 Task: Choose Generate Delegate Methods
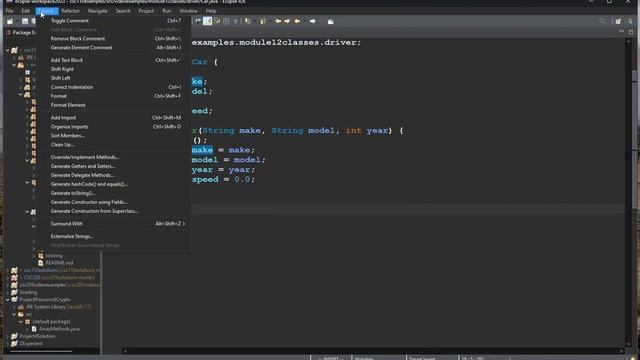pos(114,175)
